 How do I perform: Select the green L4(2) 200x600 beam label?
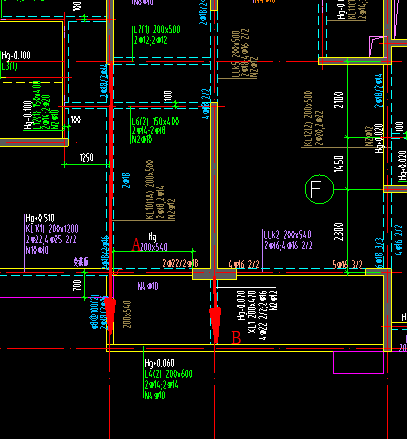(x=168, y=374)
